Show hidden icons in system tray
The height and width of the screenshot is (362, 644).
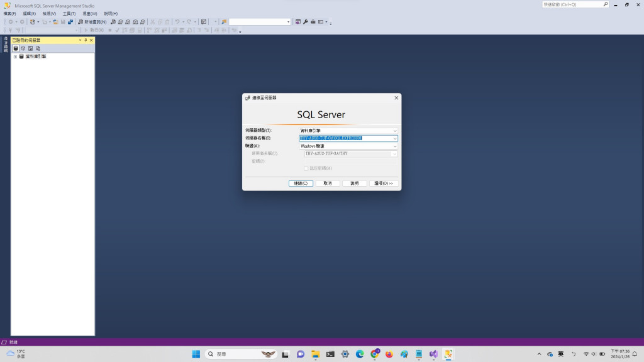coord(539,354)
